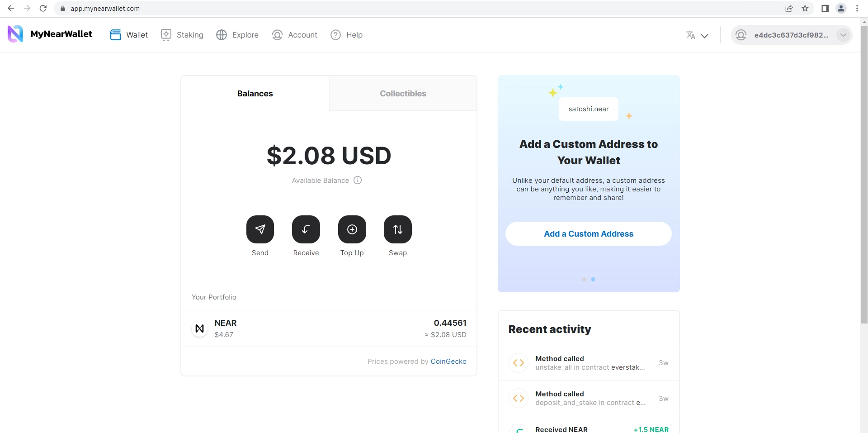
Task: Open the CoinGecko link
Action: coord(448,361)
